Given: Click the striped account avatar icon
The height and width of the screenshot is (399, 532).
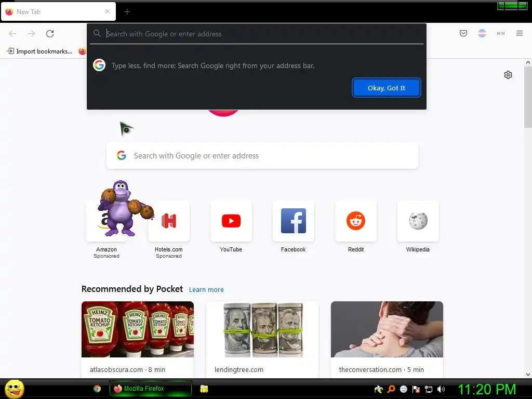Looking at the screenshot, I should pyautogui.click(x=482, y=33).
